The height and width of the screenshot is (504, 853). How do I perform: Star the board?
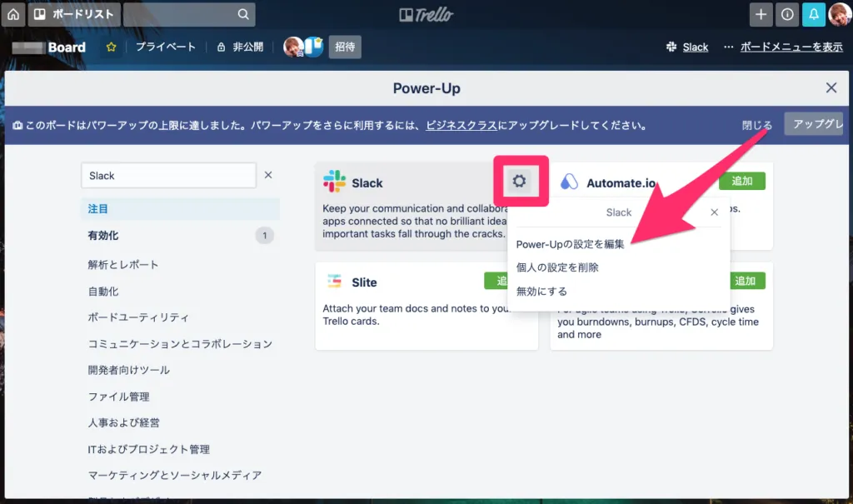coord(111,47)
